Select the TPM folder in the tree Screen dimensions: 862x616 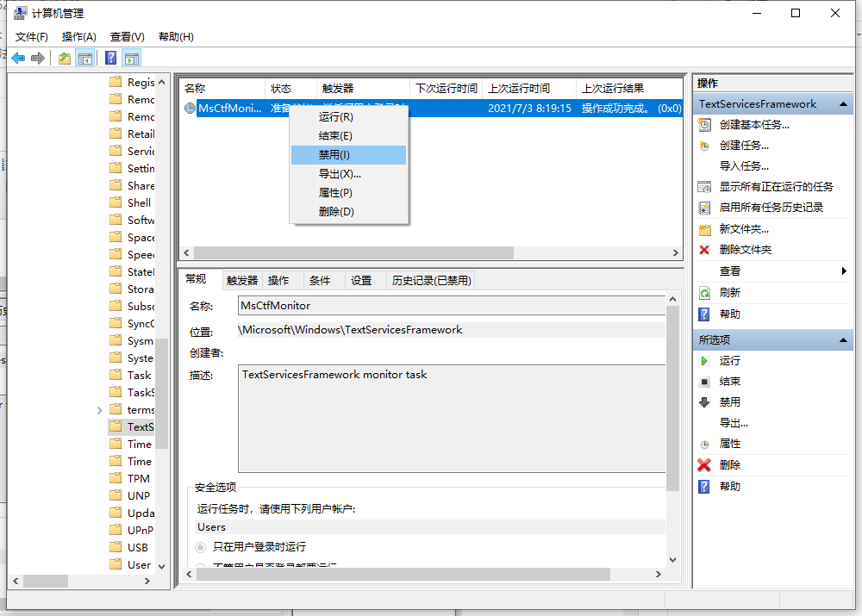[138, 478]
